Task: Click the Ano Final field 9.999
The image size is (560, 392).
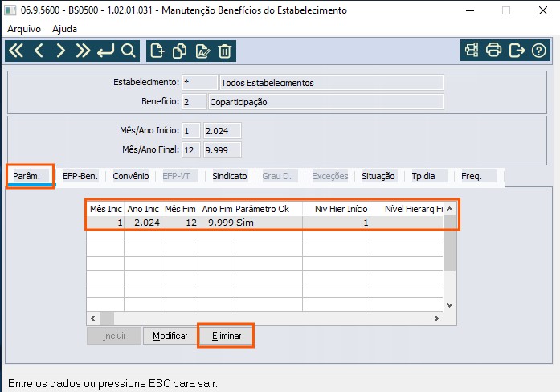Action: click(x=222, y=150)
